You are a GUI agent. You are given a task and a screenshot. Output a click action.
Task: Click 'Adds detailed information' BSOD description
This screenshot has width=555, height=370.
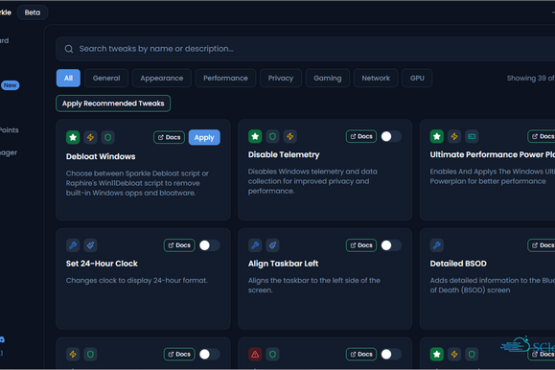pos(492,285)
